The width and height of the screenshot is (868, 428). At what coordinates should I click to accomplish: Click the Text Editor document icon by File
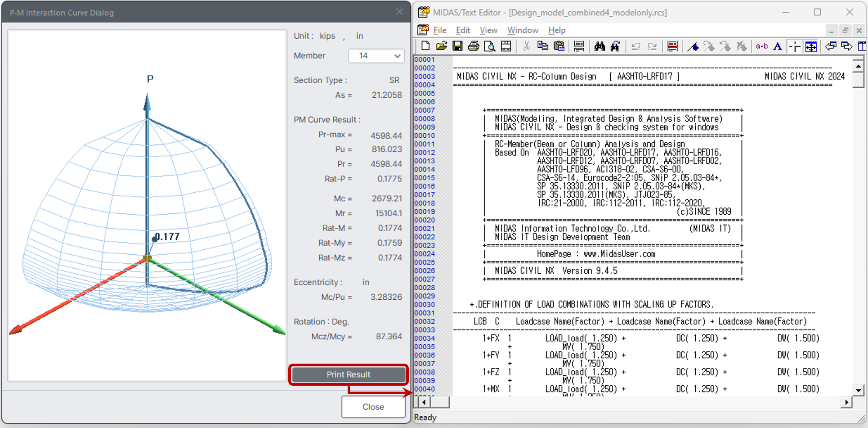[423, 30]
